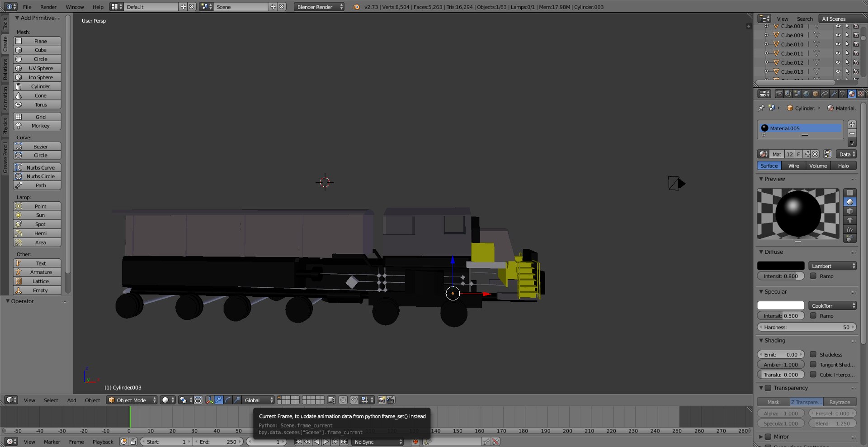Pin the properties context with the pin icon

pyautogui.click(x=761, y=108)
